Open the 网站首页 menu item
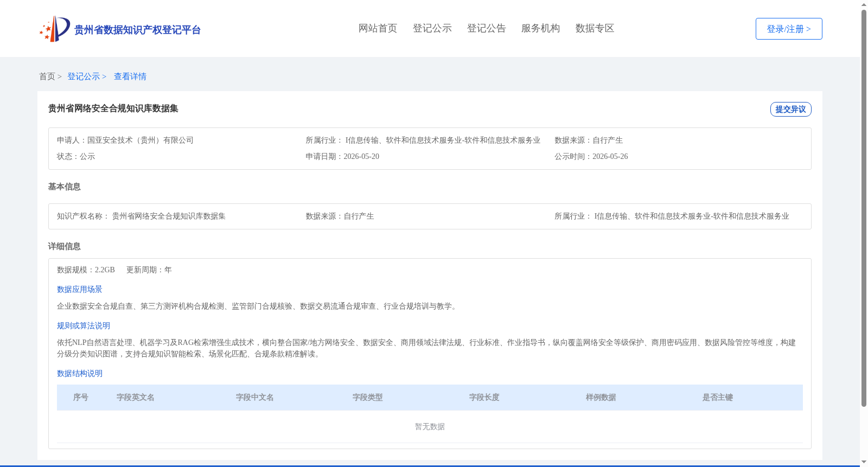The image size is (868, 467). coord(378,28)
